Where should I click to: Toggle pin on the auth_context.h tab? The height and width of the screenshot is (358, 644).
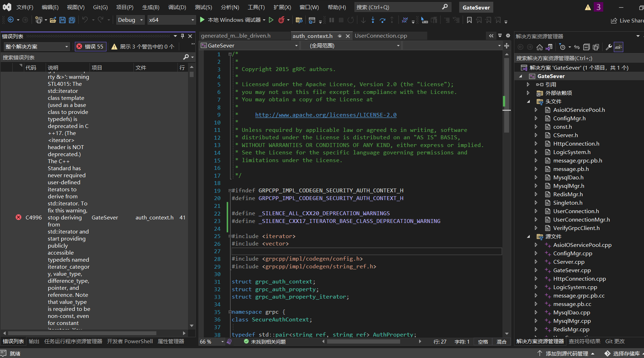(x=339, y=36)
